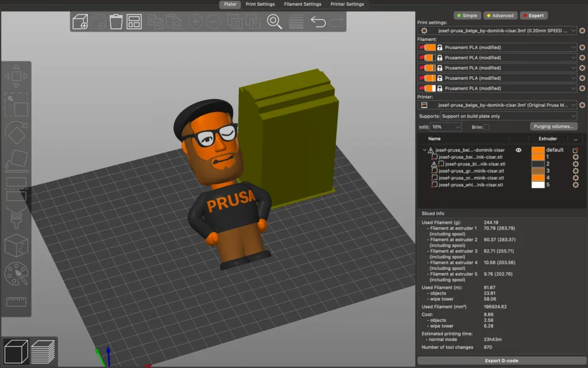
Task: Switch to the Print Settings tab
Action: click(260, 4)
